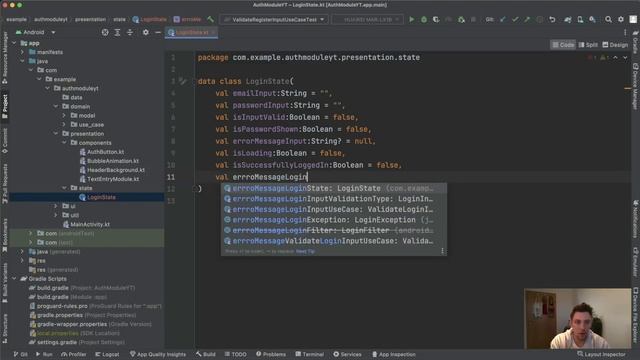
Task: Open Logcat tab in bottom bar
Action: click(107, 354)
